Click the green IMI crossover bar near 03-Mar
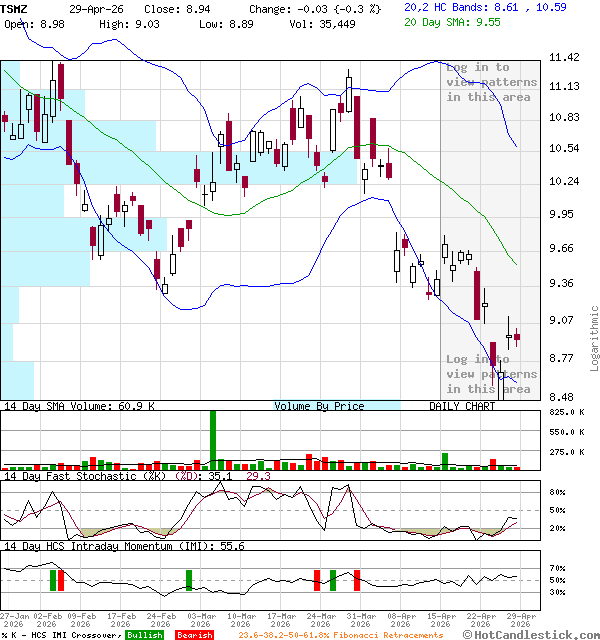The image size is (600, 640). 189,580
